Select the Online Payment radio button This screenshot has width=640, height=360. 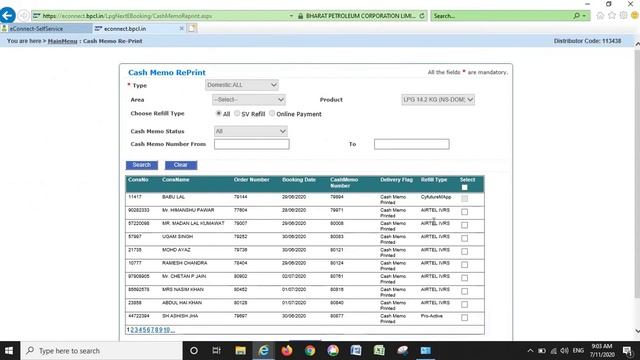coord(272,113)
